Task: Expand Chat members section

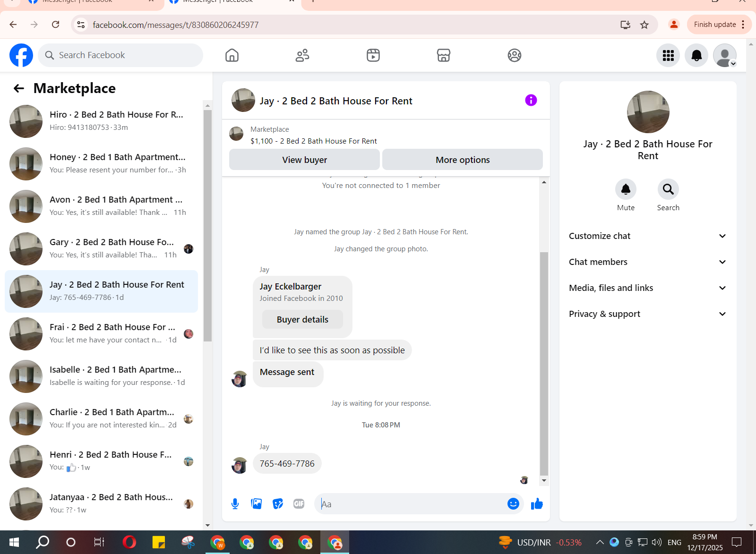Action: tap(648, 262)
